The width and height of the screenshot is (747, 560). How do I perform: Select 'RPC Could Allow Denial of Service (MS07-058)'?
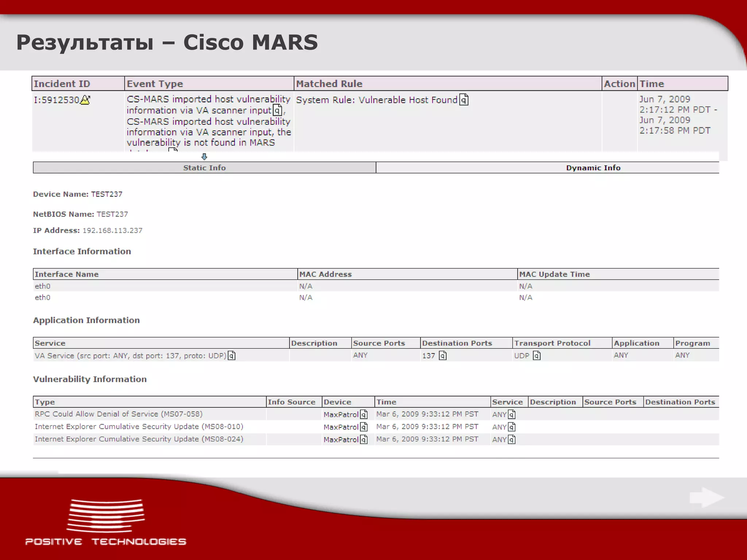pos(119,414)
